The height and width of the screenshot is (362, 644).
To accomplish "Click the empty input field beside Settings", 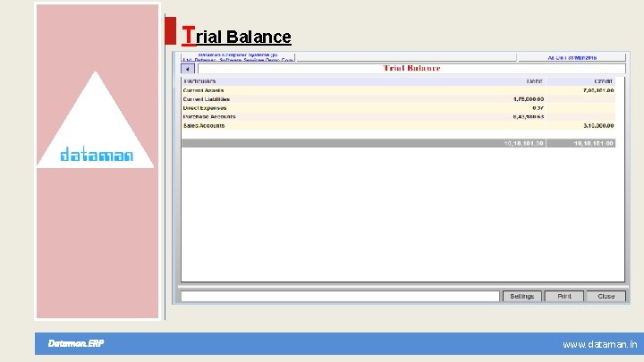I will 340,297.
